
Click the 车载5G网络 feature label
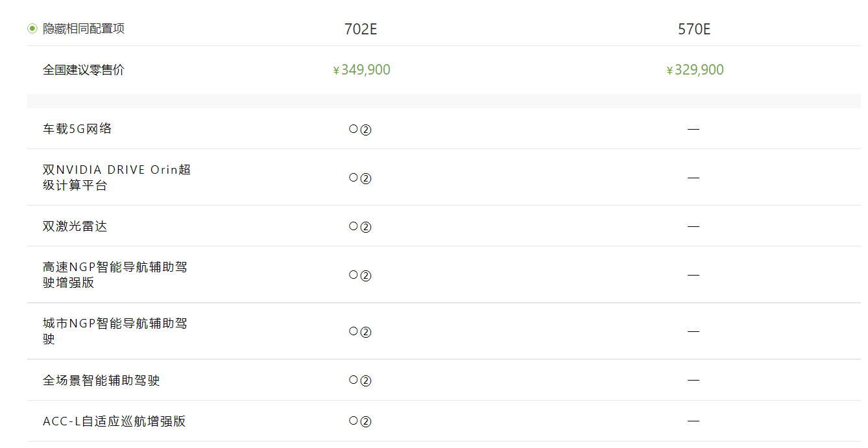[77, 129]
